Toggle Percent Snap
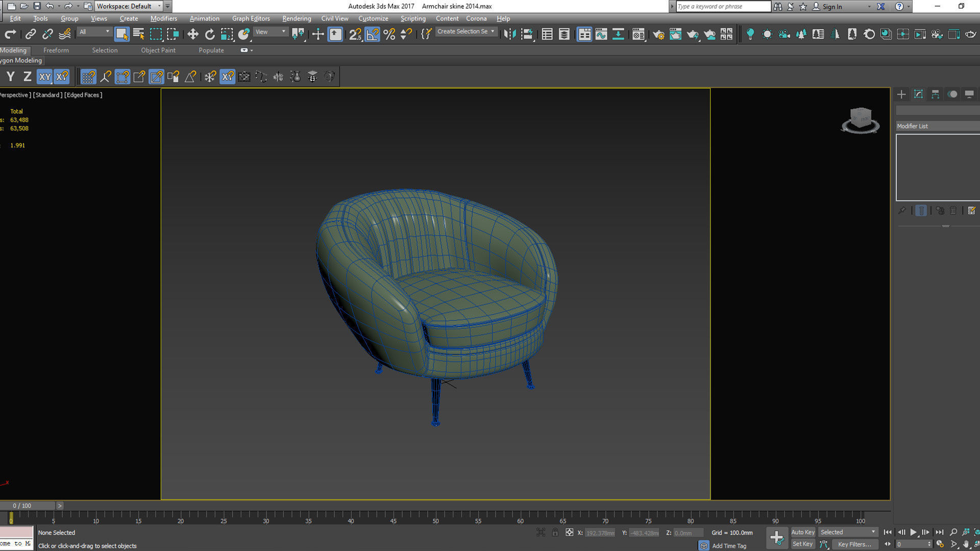 pyautogui.click(x=389, y=34)
